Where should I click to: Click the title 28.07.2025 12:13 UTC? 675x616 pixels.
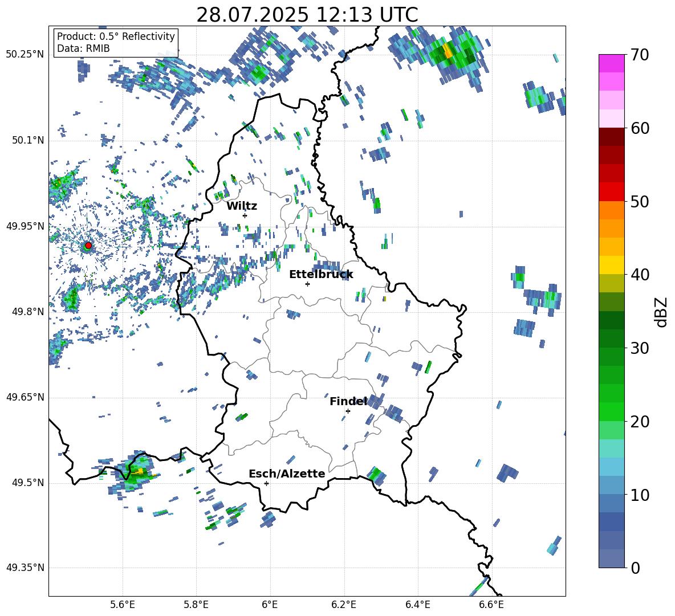[x=307, y=15]
